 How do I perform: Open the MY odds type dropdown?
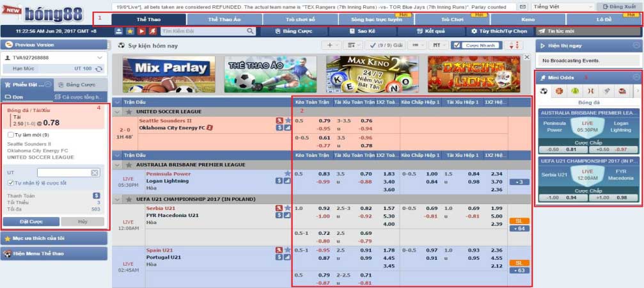438,45
